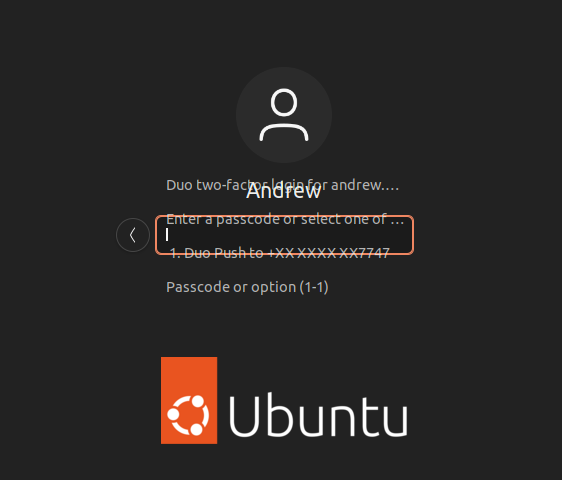Click the Ubuntu wordmark text

[318, 416]
